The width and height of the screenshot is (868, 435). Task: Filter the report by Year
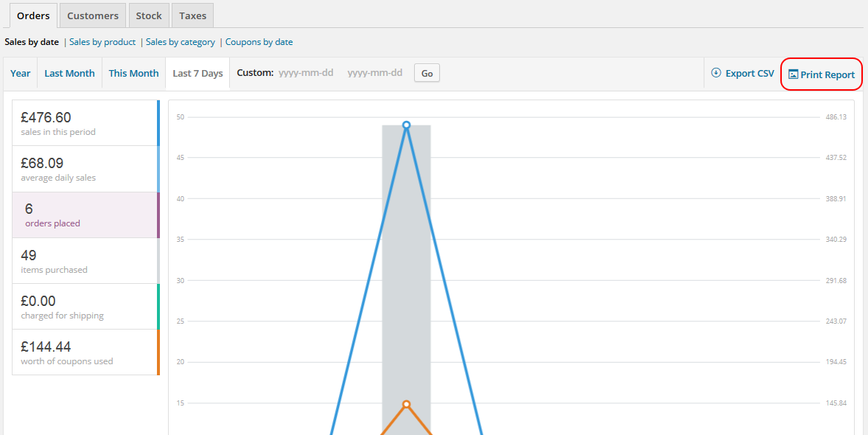pyautogui.click(x=20, y=73)
